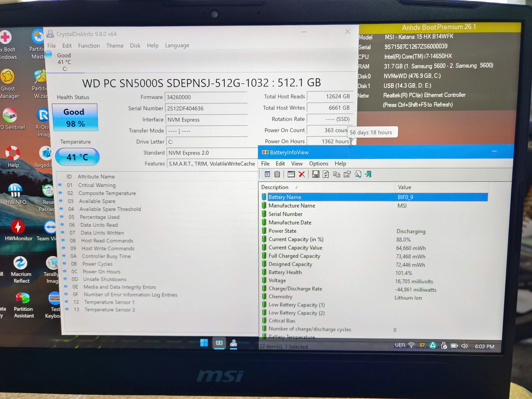Click the Firmware field showing 34260000
The width and height of the screenshot is (532, 399).
pyautogui.click(x=206, y=97)
